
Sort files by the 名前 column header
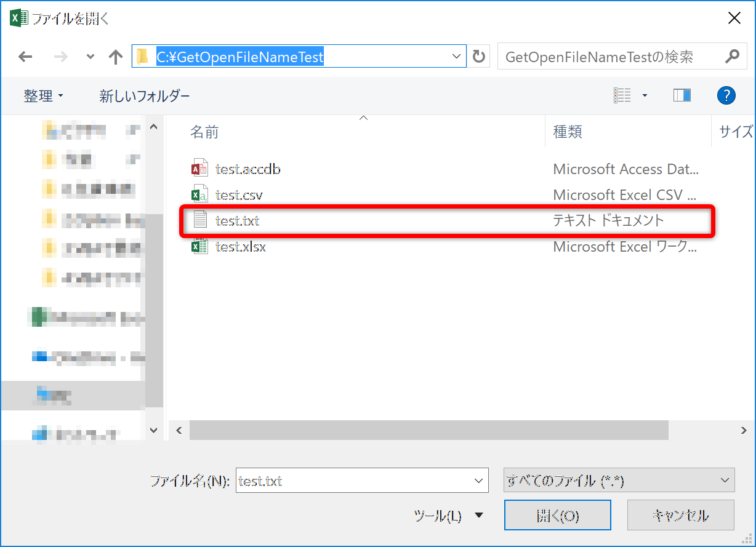[x=204, y=132]
